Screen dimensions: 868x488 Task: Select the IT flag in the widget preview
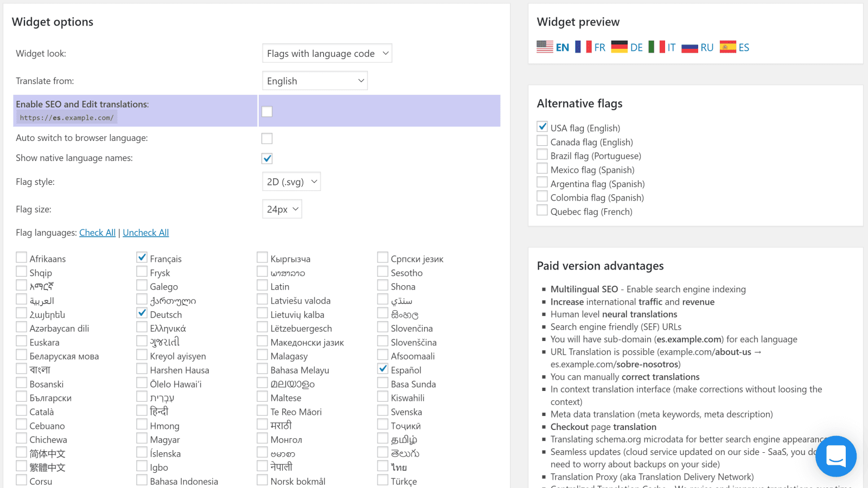(x=663, y=47)
